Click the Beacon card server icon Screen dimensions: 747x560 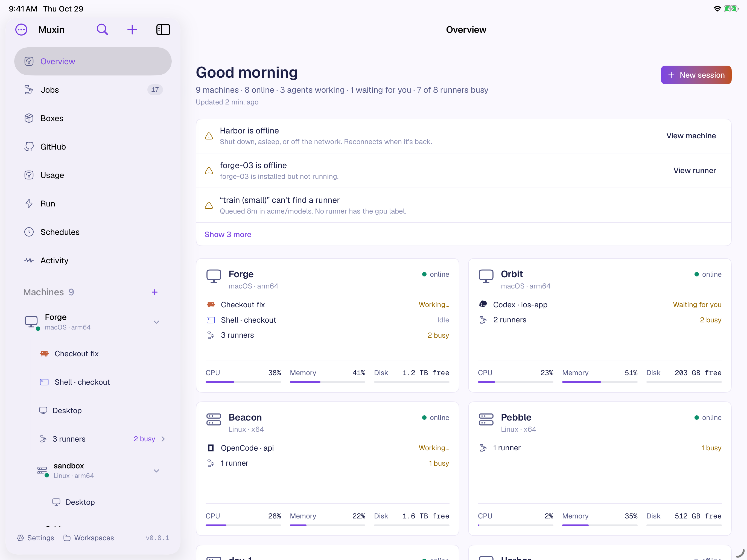(x=214, y=419)
